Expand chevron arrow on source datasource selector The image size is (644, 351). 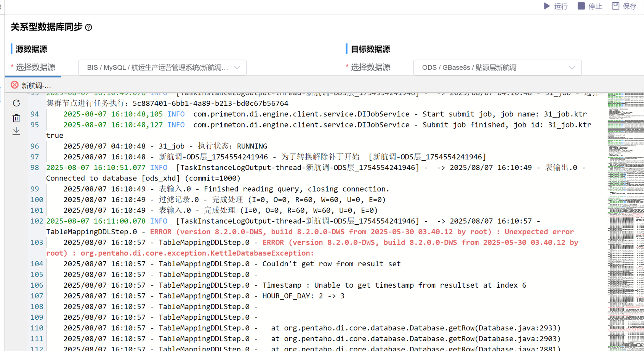237,68
